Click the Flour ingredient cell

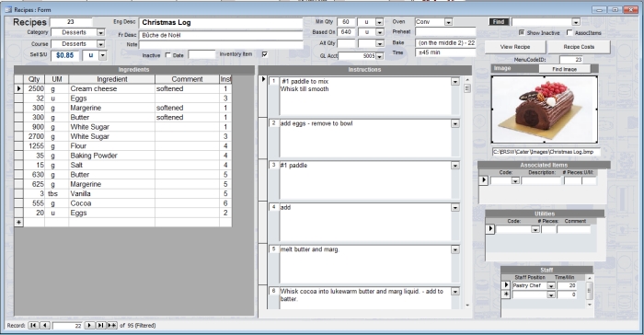(111, 146)
